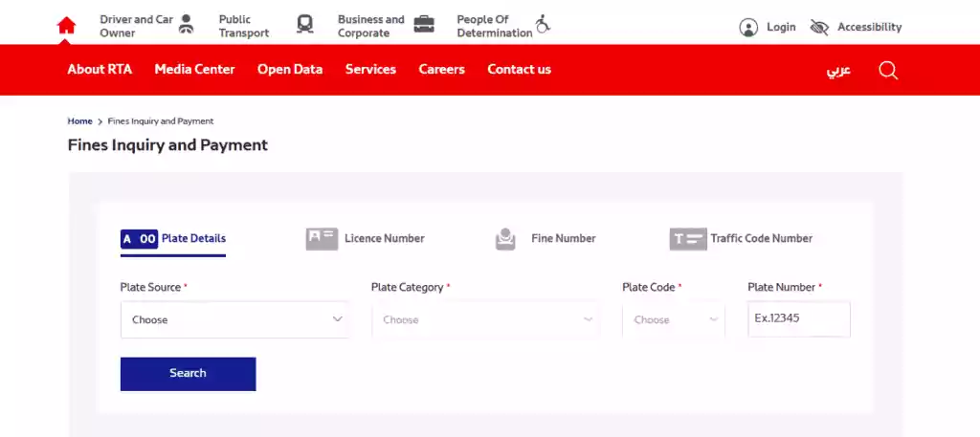Image resolution: width=980 pixels, height=437 pixels.
Task: Click the Public Transport train icon
Action: point(305,26)
